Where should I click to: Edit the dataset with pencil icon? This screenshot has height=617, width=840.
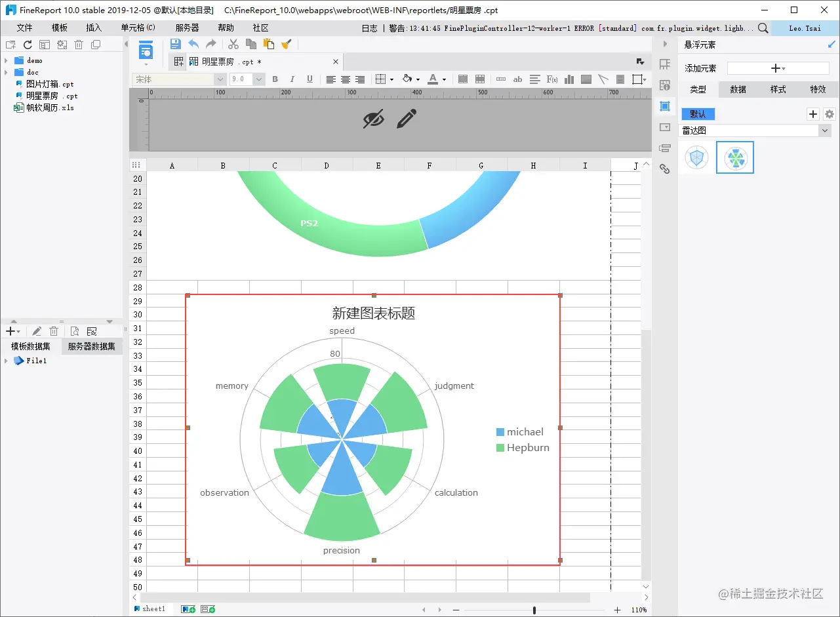click(37, 331)
